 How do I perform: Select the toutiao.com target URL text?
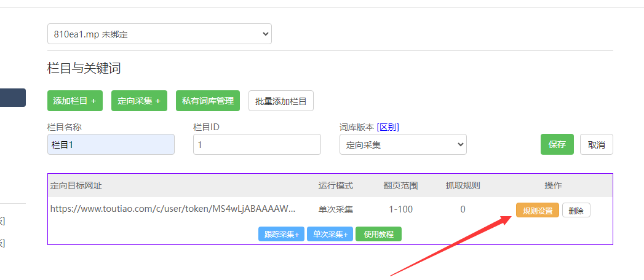[173, 209]
